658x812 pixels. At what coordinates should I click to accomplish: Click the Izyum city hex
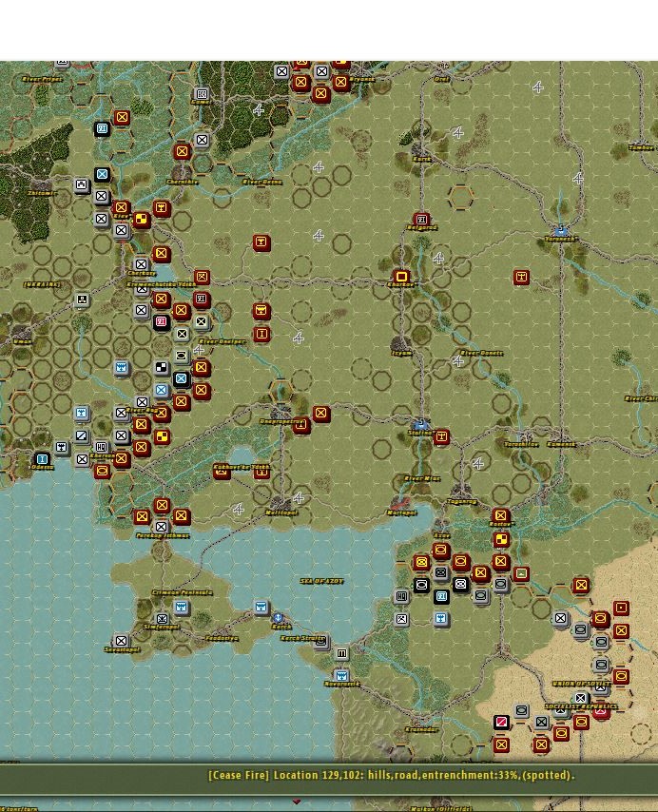tap(401, 344)
